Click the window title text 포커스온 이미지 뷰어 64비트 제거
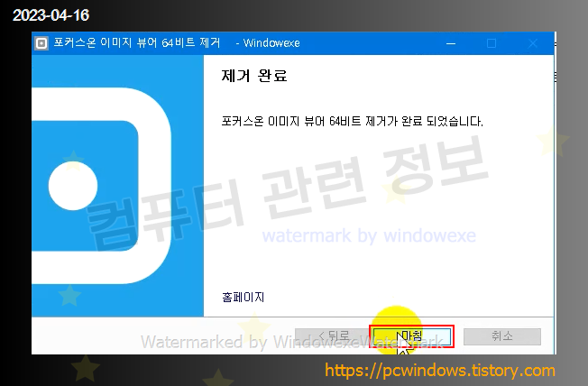The width and height of the screenshot is (588, 386). pos(137,42)
